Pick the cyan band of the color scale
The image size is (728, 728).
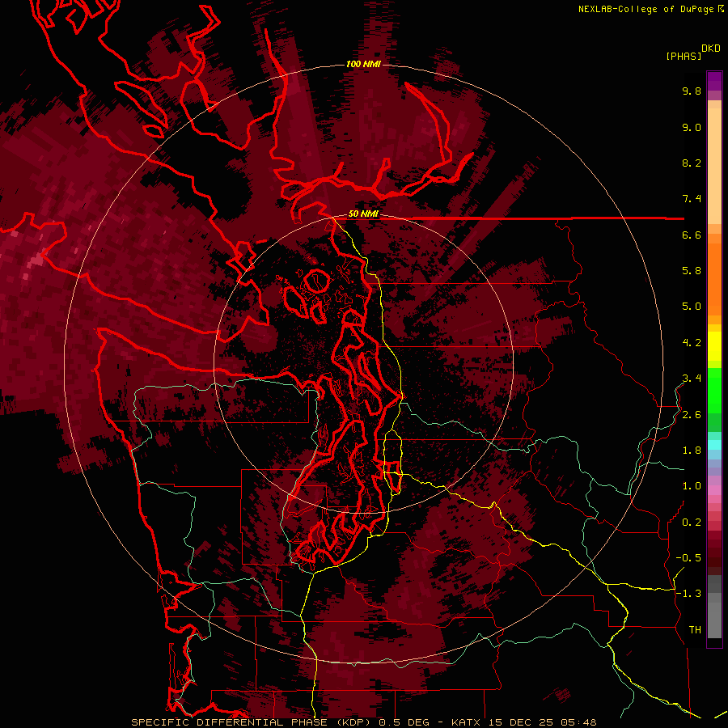point(714,444)
